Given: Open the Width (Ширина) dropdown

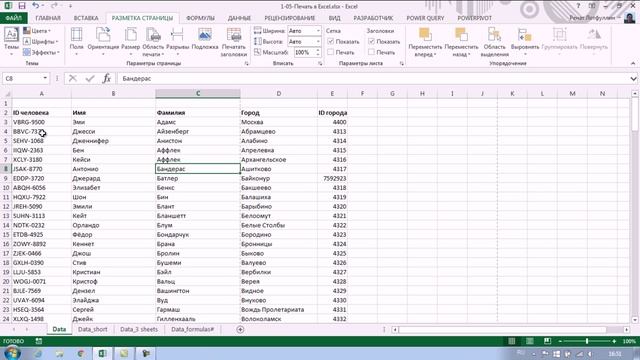Looking at the screenshot, I should point(318,31).
